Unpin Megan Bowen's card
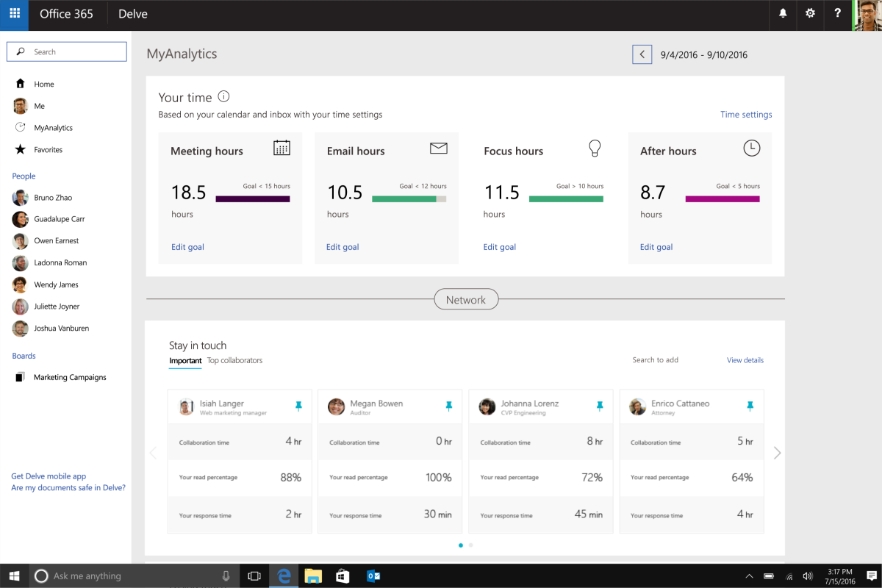 [x=449, y=405]
